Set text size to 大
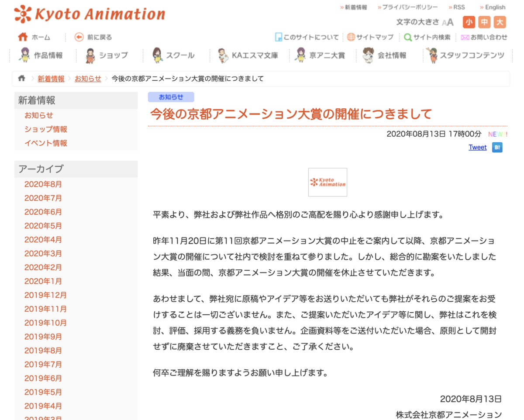 [500, 22]
